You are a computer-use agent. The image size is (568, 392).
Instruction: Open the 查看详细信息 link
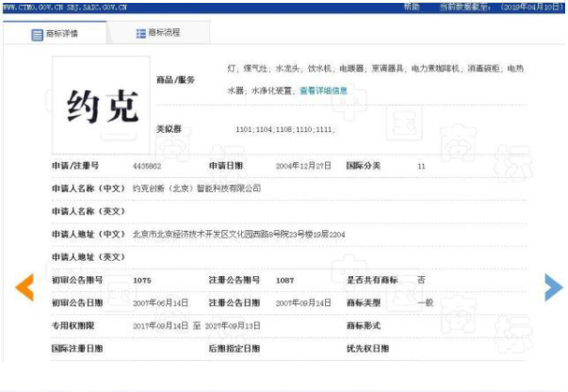coord(323,91)
